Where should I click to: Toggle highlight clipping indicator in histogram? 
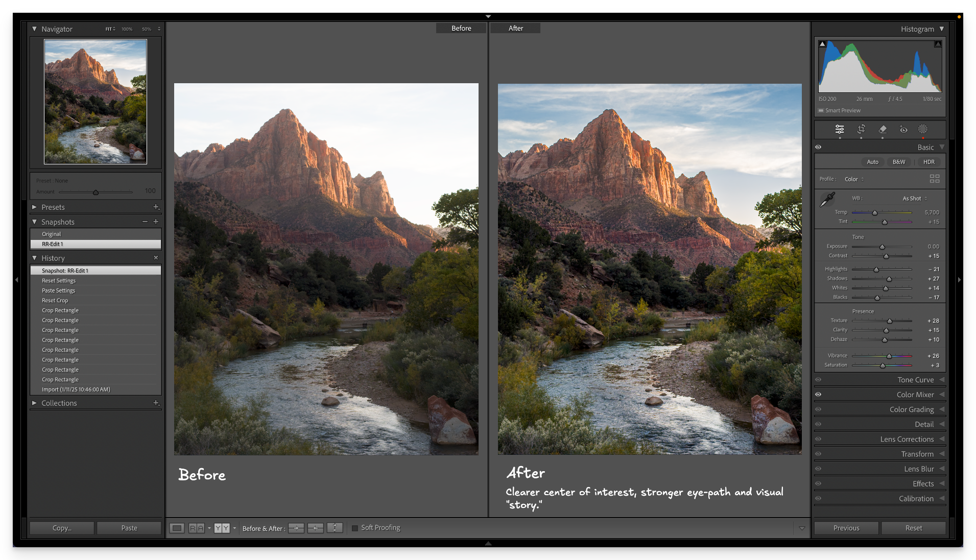coord(938,44)
